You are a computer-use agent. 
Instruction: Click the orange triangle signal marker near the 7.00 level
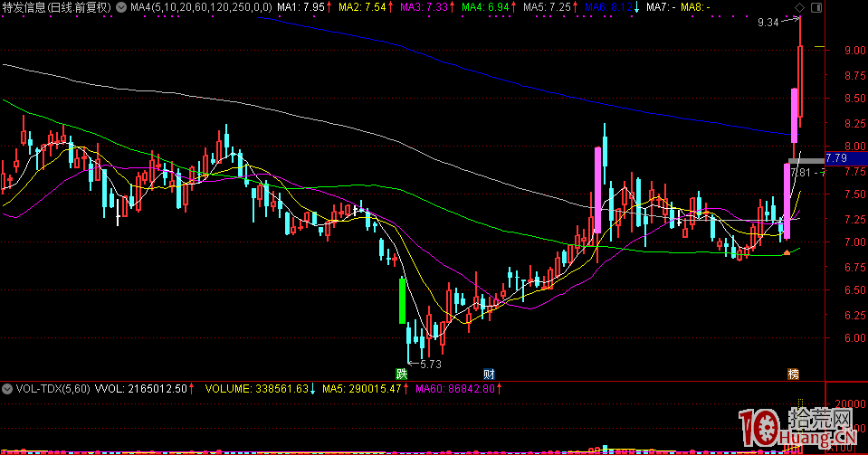click(x=787, y=252)
